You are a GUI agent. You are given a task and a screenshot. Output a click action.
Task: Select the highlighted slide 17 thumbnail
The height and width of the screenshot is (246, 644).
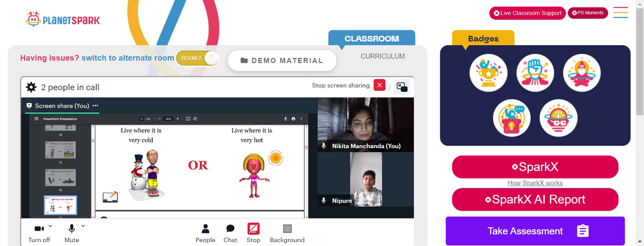(x=61, y=205)
